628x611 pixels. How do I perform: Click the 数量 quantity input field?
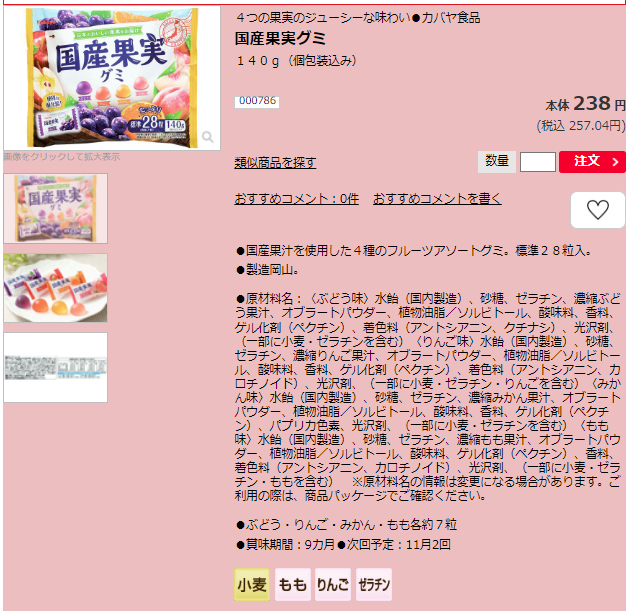(537, 162)
